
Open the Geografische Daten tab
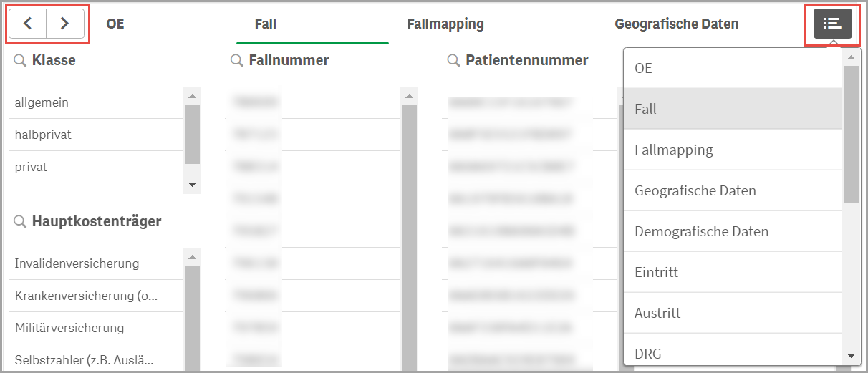click(x=676, y=24)
